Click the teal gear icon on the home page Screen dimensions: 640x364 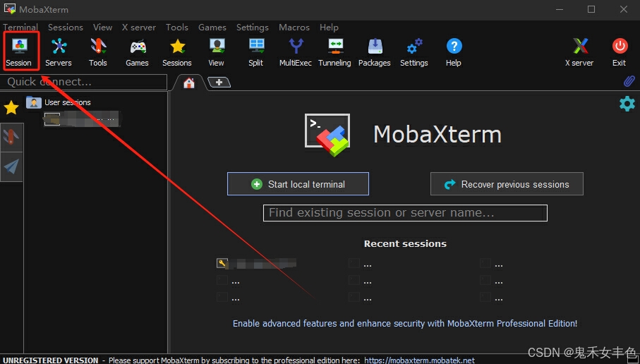pos(627,104)
